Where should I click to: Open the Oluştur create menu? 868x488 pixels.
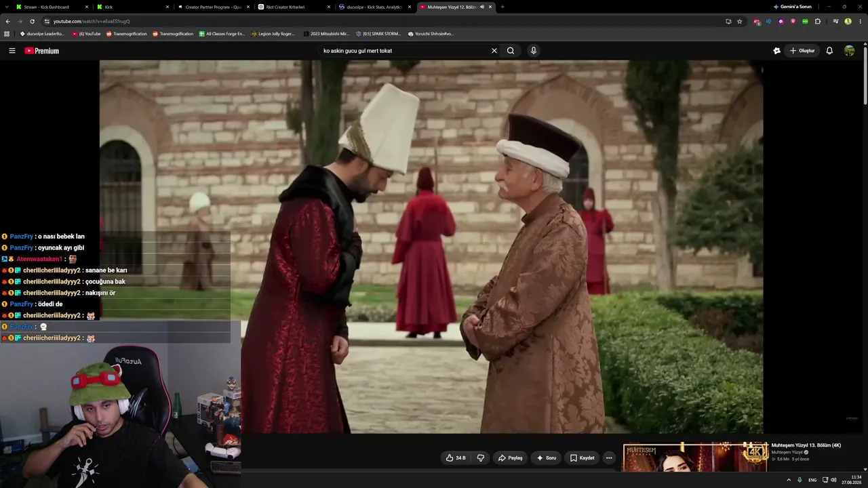coord(802,51)
